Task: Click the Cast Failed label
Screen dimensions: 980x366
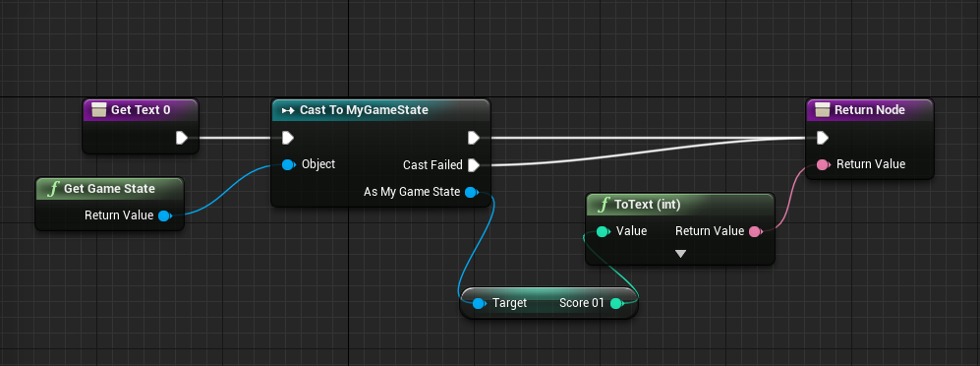Action: click(432, 165)
